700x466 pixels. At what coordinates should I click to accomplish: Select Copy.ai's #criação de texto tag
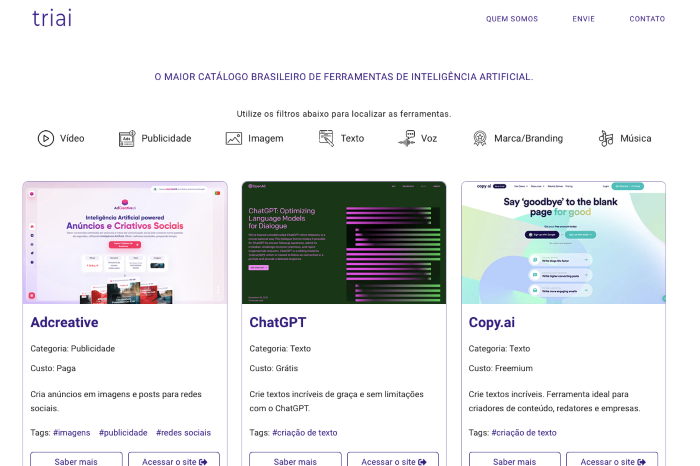(x=524, y=433)
